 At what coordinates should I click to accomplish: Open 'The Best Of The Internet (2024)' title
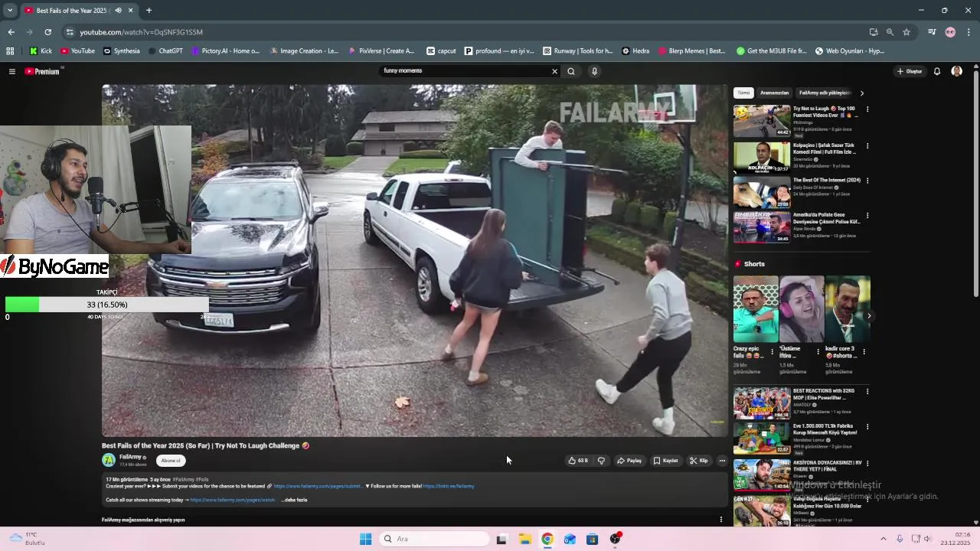tap(827, 181)
